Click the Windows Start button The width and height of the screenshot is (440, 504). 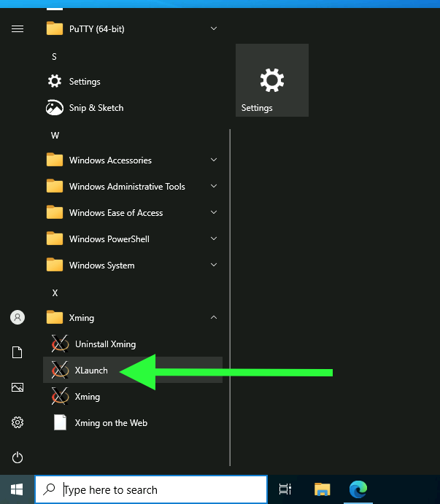click(x=17, y=489)
